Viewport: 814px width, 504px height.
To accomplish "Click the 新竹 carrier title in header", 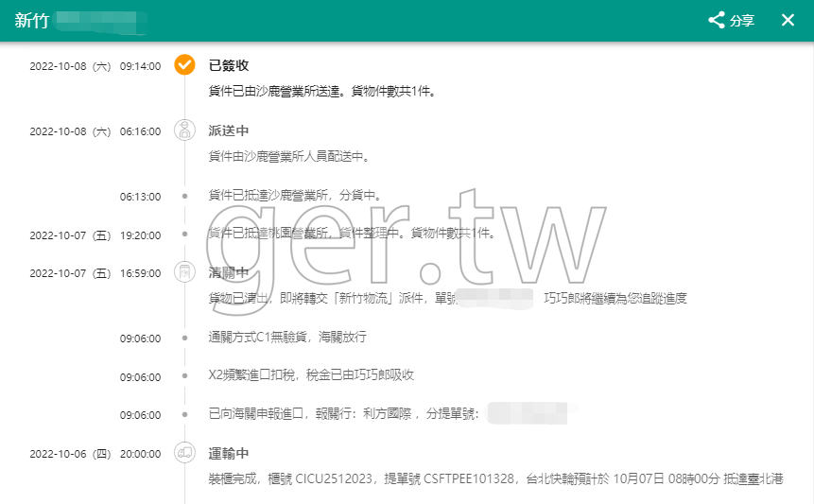I will tap(31, 21).
